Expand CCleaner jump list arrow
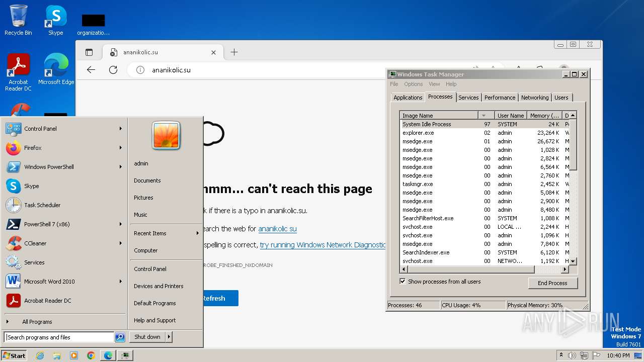 click(x=121, y=243)
